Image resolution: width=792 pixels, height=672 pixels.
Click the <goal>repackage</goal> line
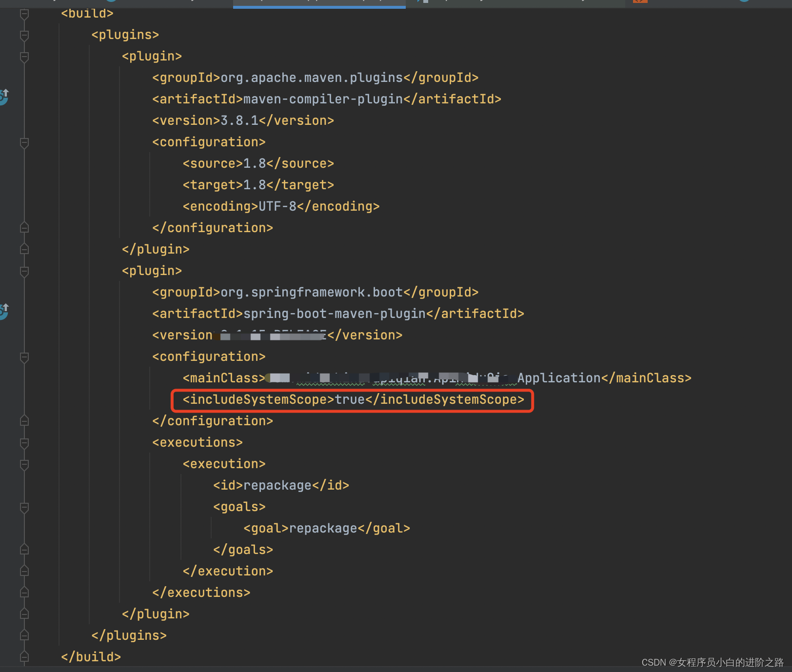[327, 529]
